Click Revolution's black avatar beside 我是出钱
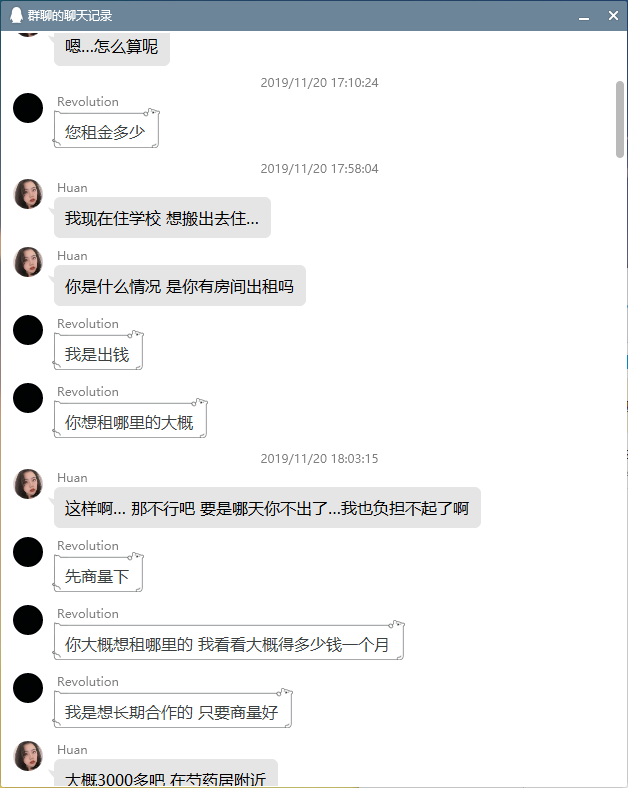This screenshot has width=628, height=788. coord(28,330)
